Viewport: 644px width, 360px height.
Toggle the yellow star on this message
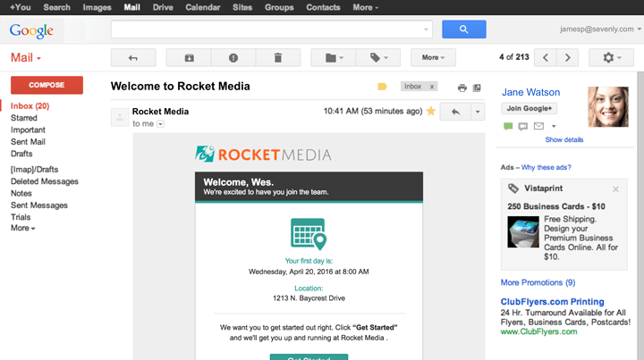[430, 112]
